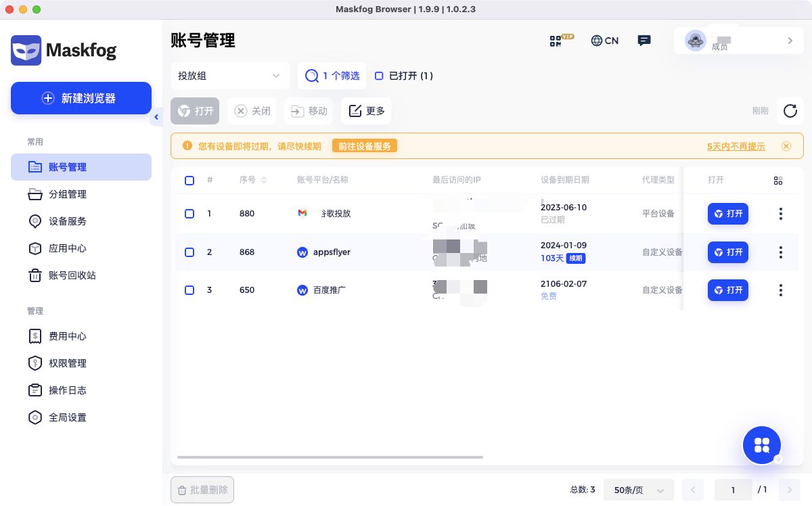Open more options for 百度推广 row
The image size is (812, 506).
click(x=781, y=290)
